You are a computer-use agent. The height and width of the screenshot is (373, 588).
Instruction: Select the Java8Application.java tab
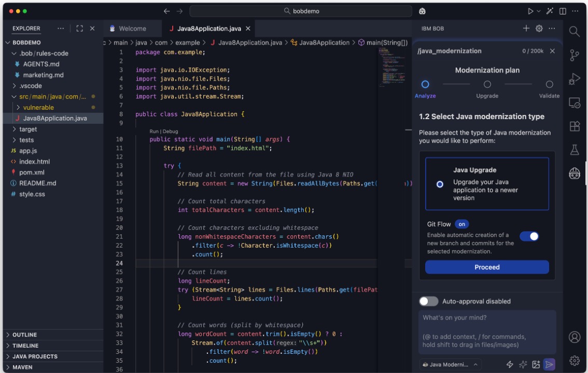tap(209, 28)
